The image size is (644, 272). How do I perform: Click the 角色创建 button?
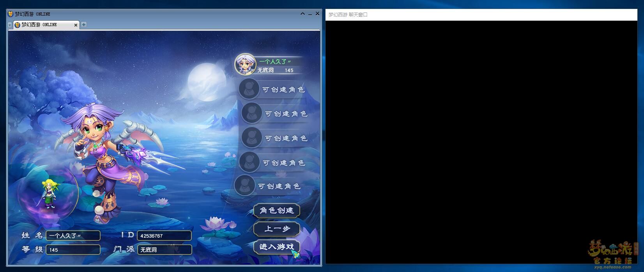(x=277, y=210)
